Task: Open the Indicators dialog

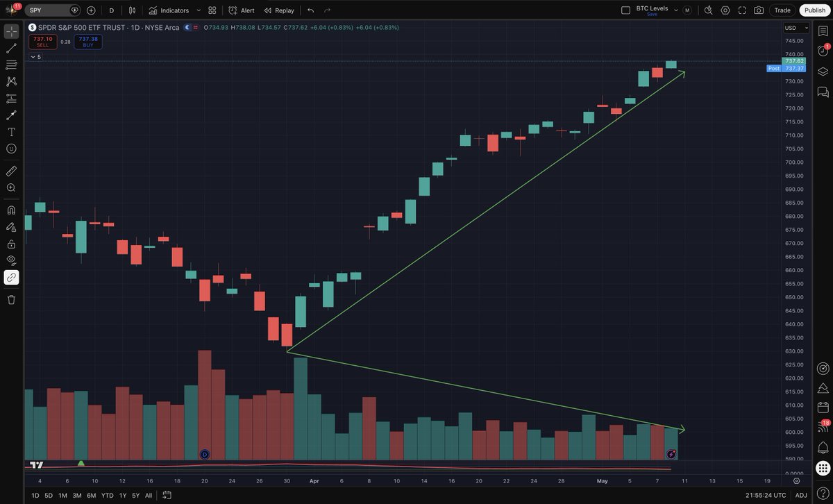Action: 168,10
